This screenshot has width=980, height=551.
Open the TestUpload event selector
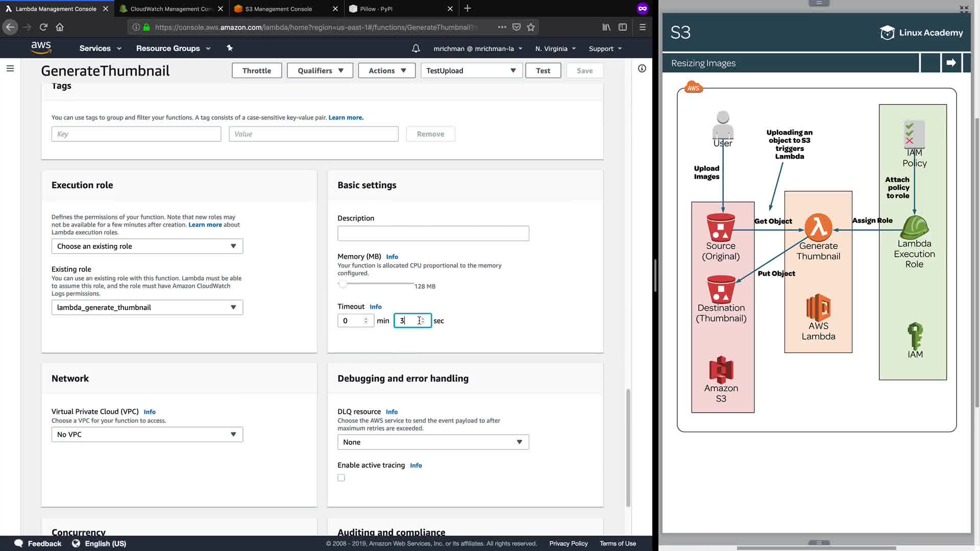tap(471, 70)
